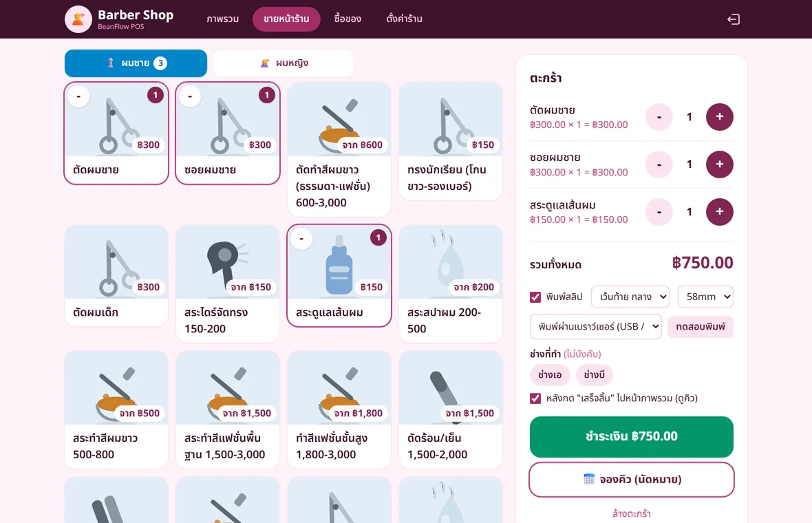Uncheck the พิมพ์สลิป checkbox
This screenshot has width=812, height=523.
(535, 297)
